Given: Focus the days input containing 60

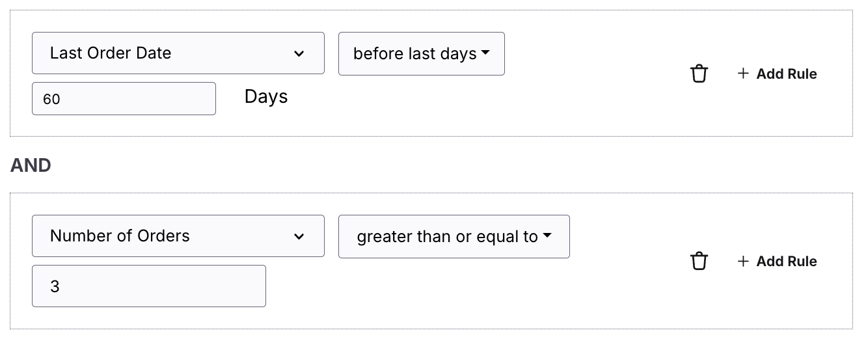Looking at the screenshot, I should point(124,98).
